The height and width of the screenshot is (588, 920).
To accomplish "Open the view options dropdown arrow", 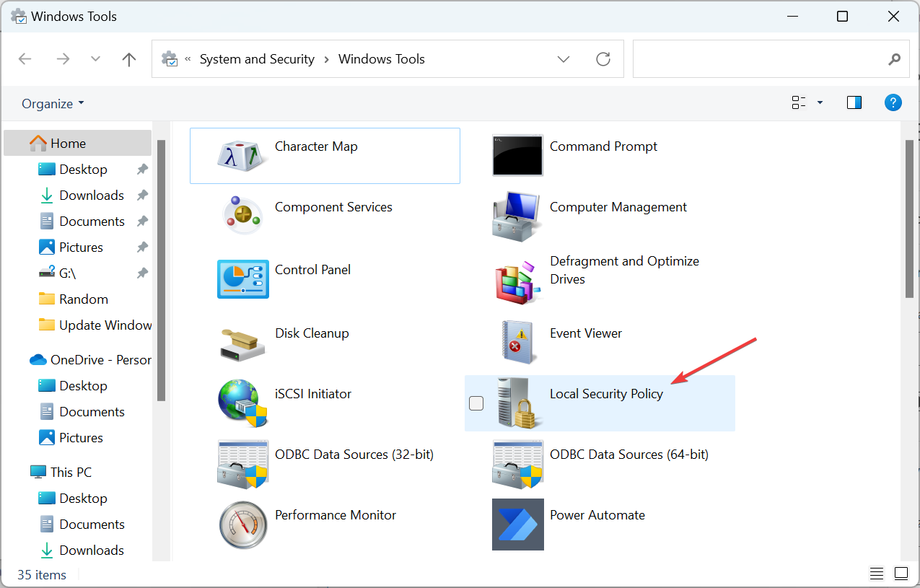I will [820, 103].
